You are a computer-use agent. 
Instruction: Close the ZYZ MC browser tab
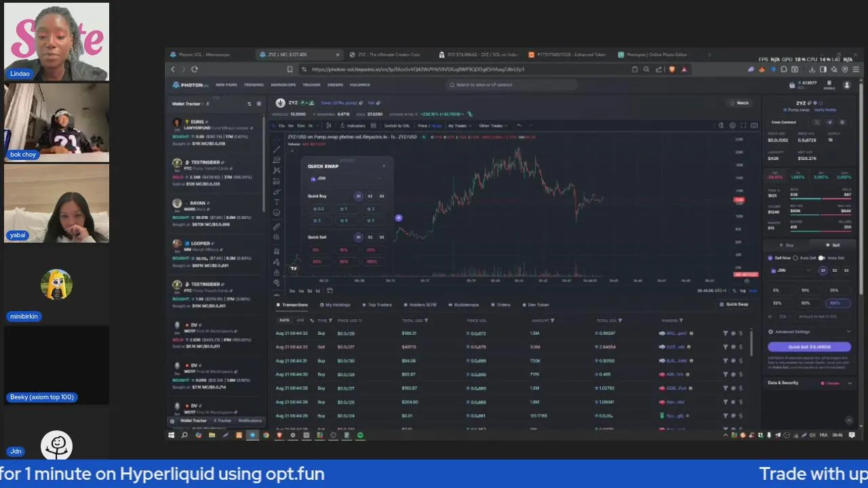[338, 54]
